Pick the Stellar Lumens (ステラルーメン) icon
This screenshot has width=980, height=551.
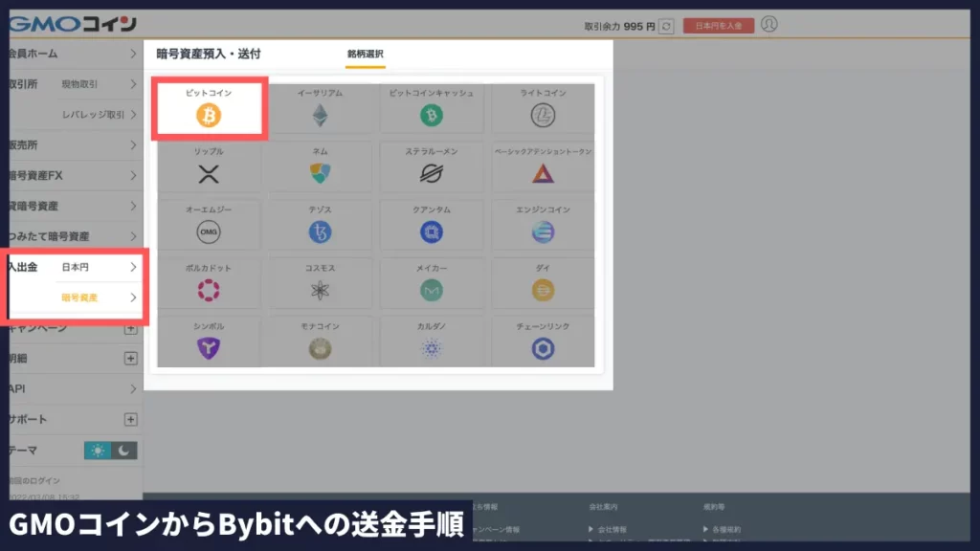(x=432, y=174)
